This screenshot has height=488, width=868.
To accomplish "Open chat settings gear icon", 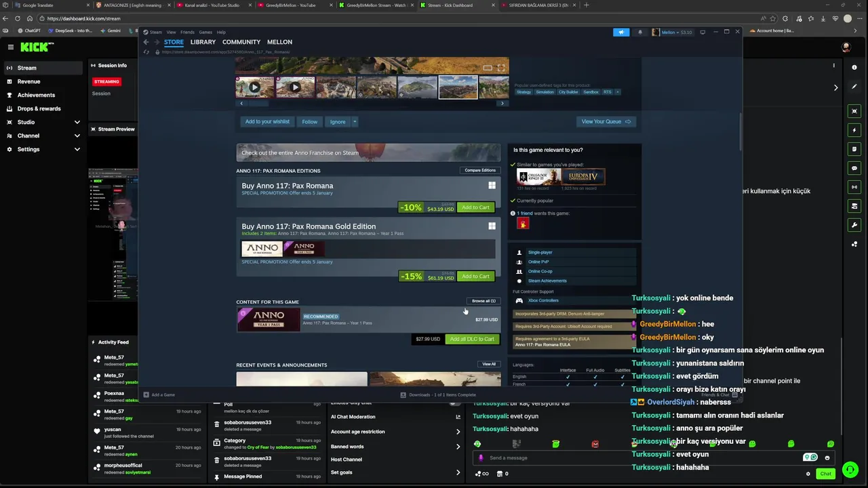I will tap(808, 474).
